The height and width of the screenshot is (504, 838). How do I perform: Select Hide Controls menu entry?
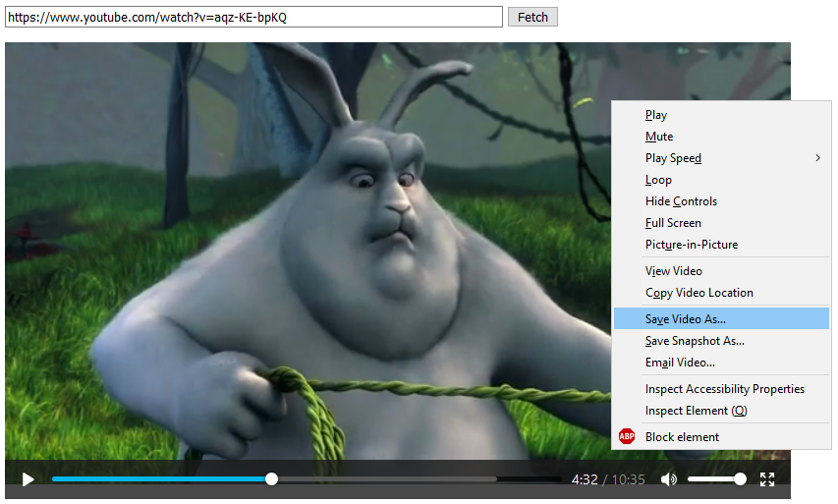coord(721,201)
